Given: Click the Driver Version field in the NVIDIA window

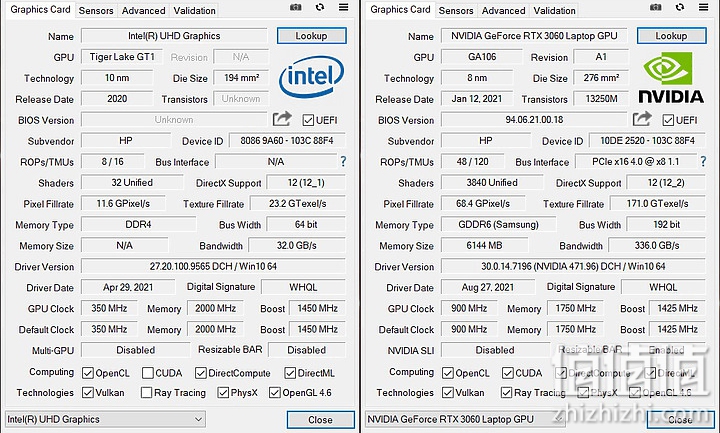Looking at the screenshot, I should point(573,266).
